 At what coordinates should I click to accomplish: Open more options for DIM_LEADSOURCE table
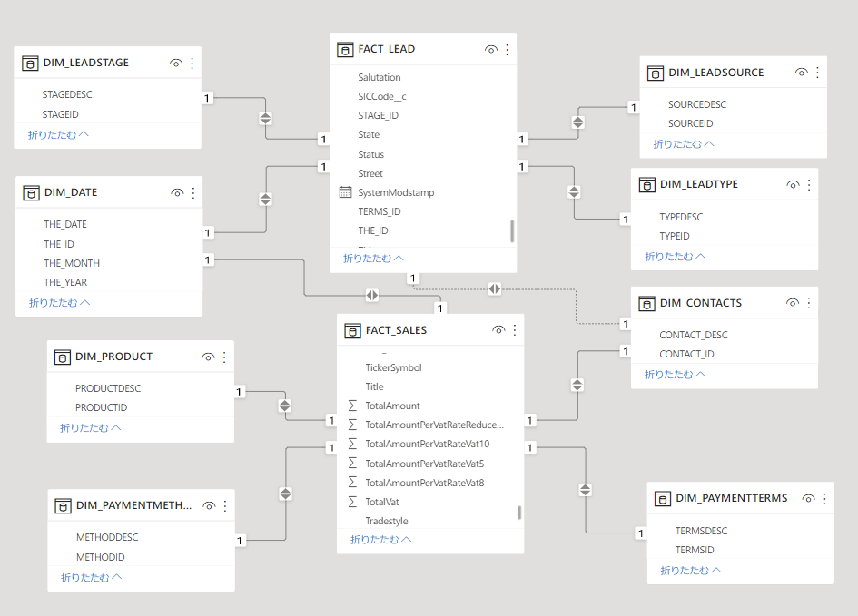coord(817,73)
